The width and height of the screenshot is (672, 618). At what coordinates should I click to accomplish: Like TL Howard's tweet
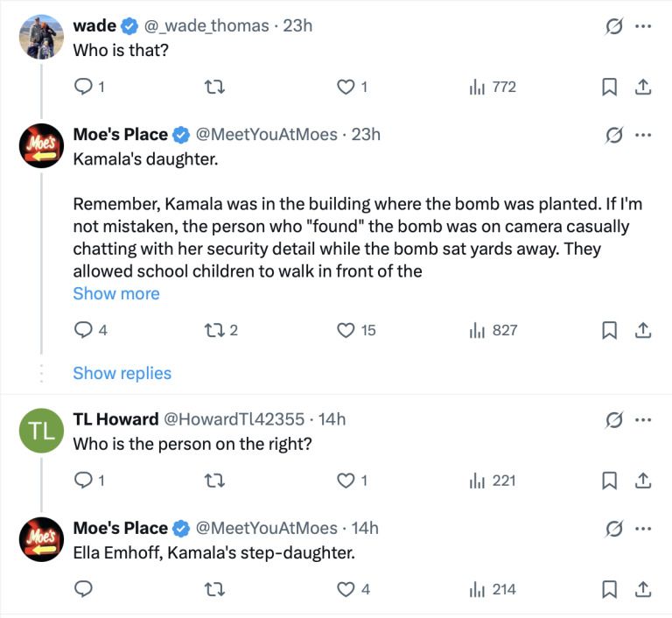(x=346, y=481)
